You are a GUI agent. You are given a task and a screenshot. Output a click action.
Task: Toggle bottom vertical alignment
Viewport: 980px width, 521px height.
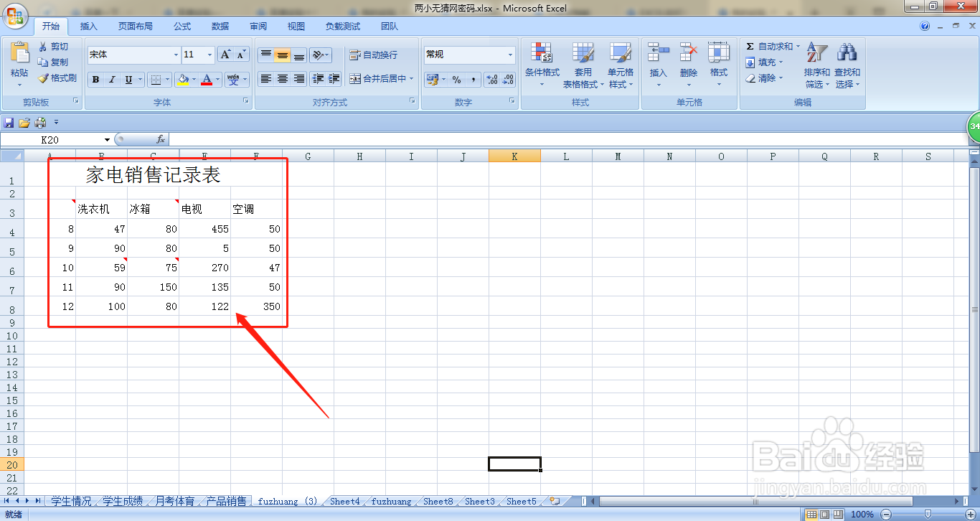pyautogui.click(x=299, y=55)
